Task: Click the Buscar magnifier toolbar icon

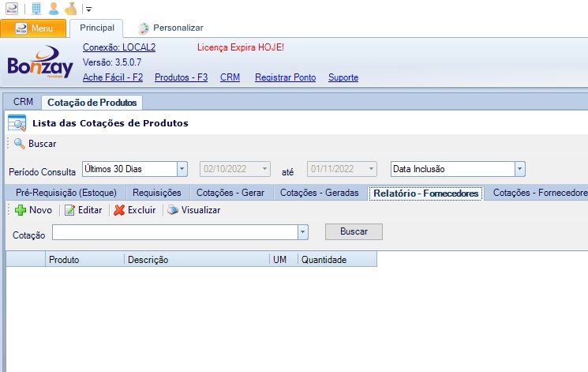Action: (x=19, y=144)
